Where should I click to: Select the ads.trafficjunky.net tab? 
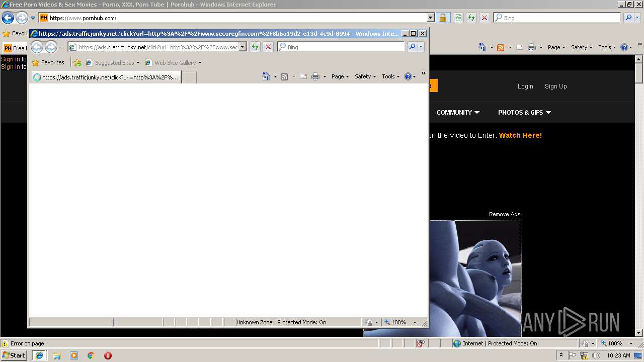pyautogui.click(x=106, y=77)
